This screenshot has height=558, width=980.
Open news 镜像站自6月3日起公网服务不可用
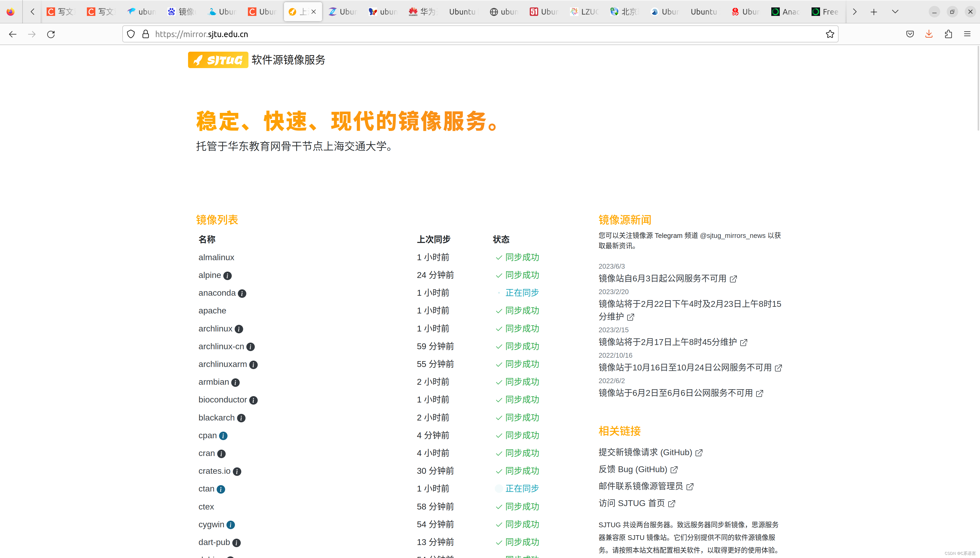click(667, 279)
